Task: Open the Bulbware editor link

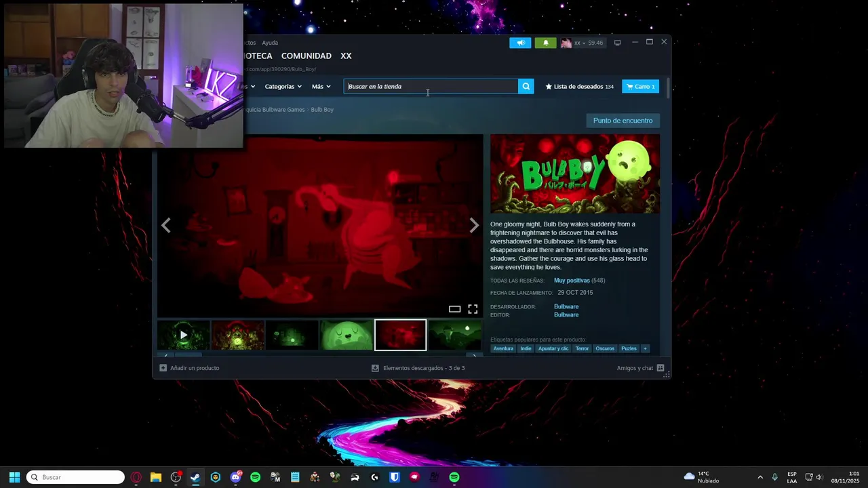Action: pos(566,315)
